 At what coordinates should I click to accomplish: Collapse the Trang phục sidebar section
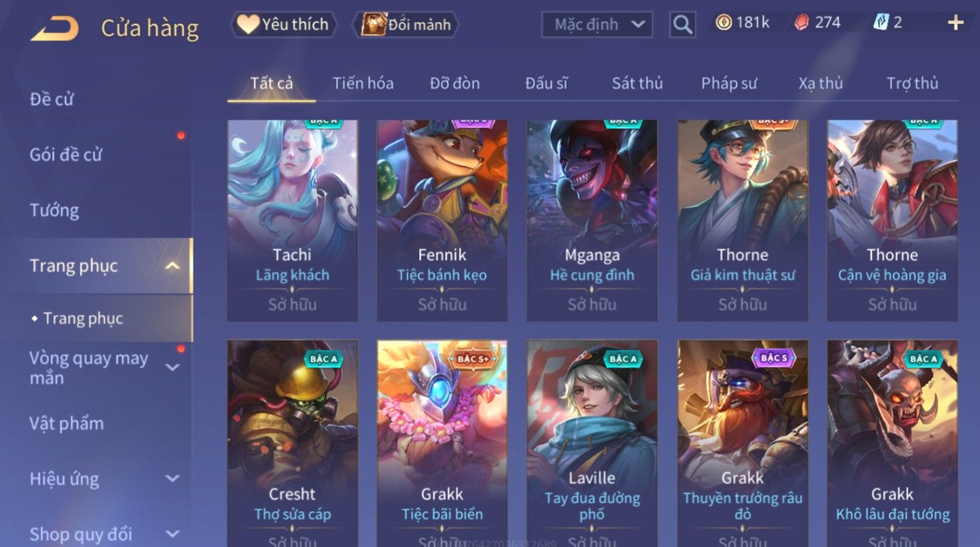click(172, 266)
